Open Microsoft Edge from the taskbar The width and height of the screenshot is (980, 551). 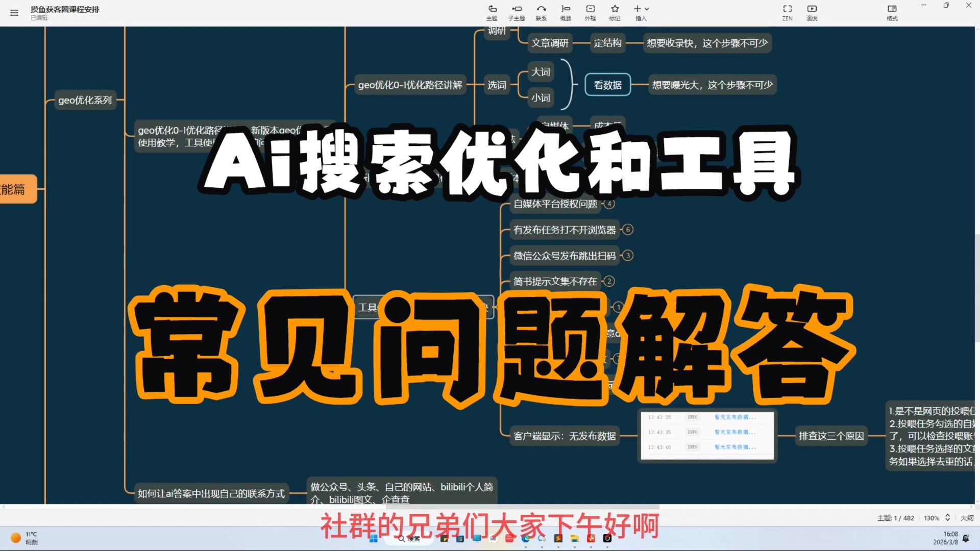[x=526, y=538]
